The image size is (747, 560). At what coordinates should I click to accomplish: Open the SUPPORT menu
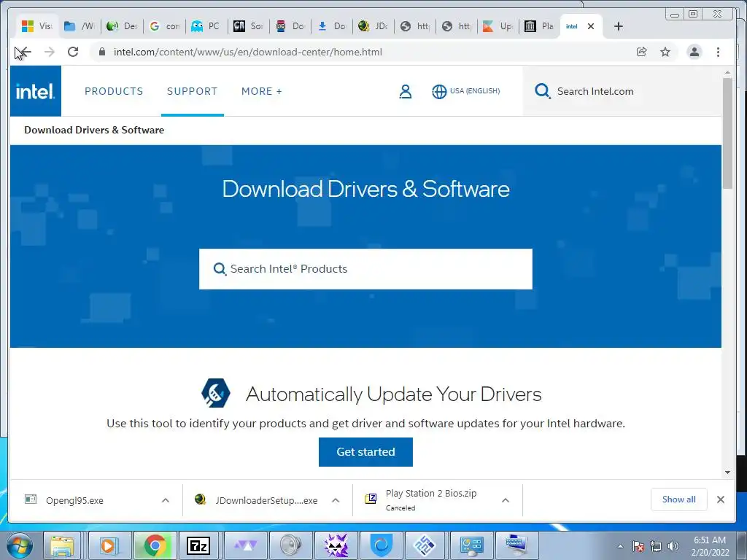click(x=192, y=91)
